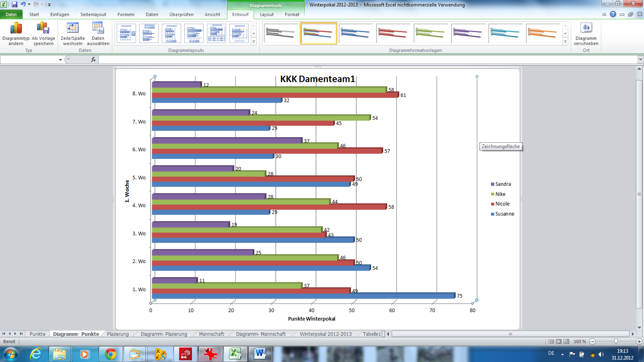Open the Layout chart tools tab
644x362 pixels.
pyautogui.click(x=267, y=14)
